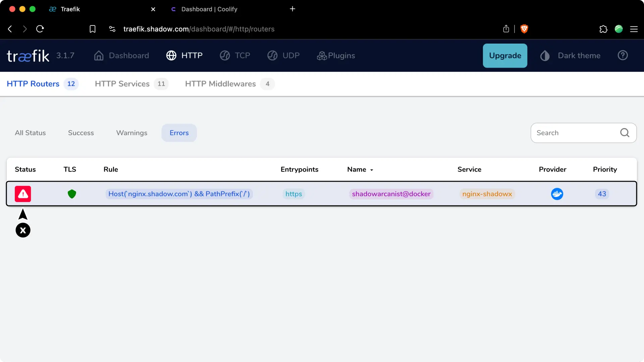Filter routers by Warnings
The width and height of the screenshot is (644, 362).
[x=132, y=133]
